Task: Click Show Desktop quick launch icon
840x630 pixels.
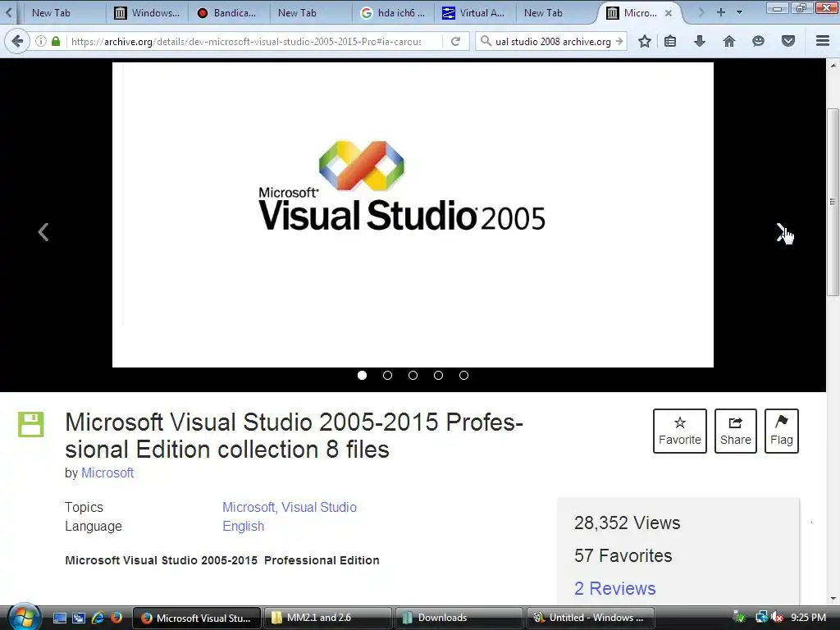Action: pos(60,619)
